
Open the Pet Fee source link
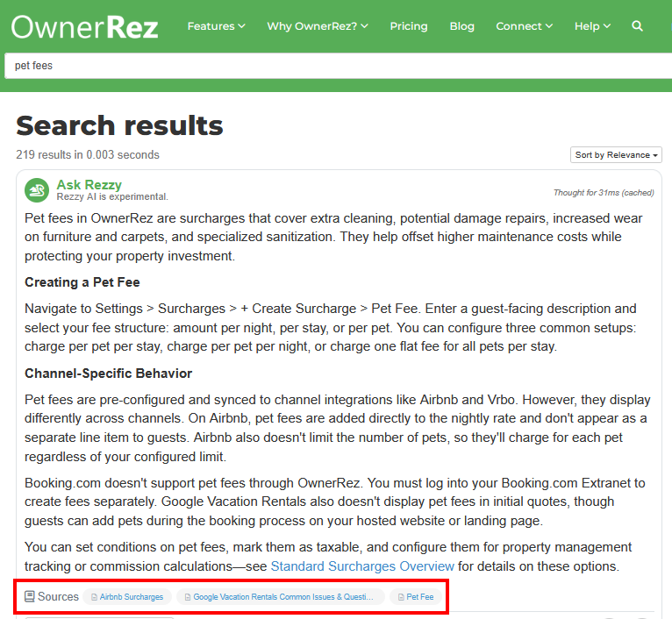[x=416, y=597]
